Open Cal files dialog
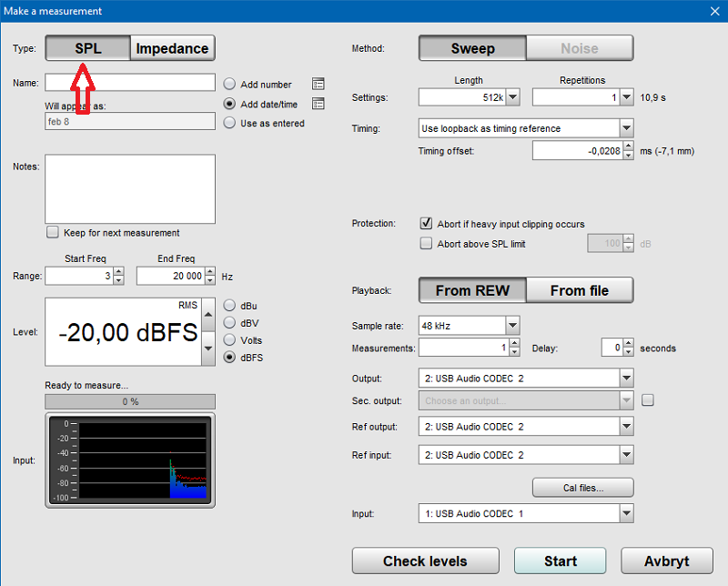The width and height of the screenshot is (728, 586). pyautogui.click(x=583, y=488)
